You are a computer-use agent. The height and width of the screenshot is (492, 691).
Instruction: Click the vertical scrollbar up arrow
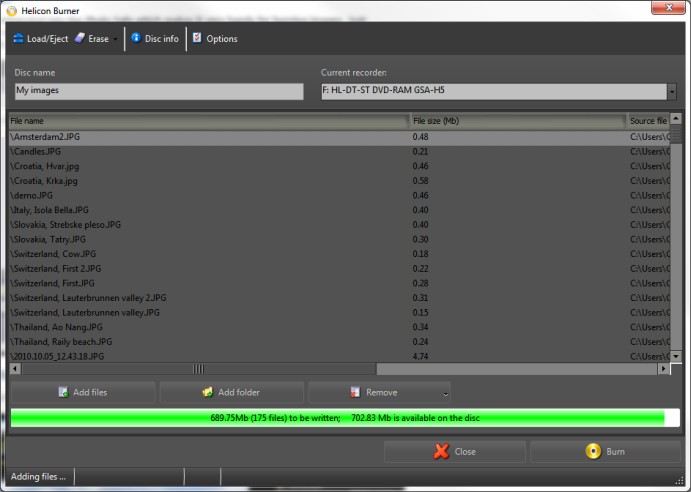pos(676,119)
